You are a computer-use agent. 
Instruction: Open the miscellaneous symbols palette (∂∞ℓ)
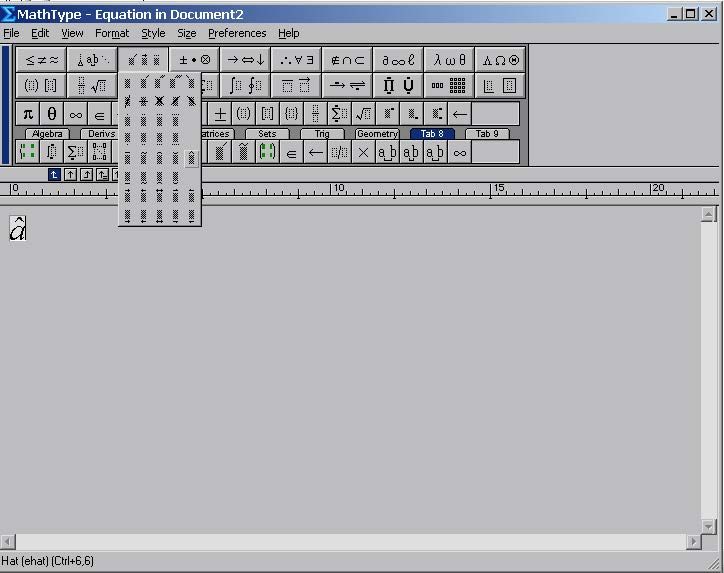pyautogui.click(x=398, y=60)
